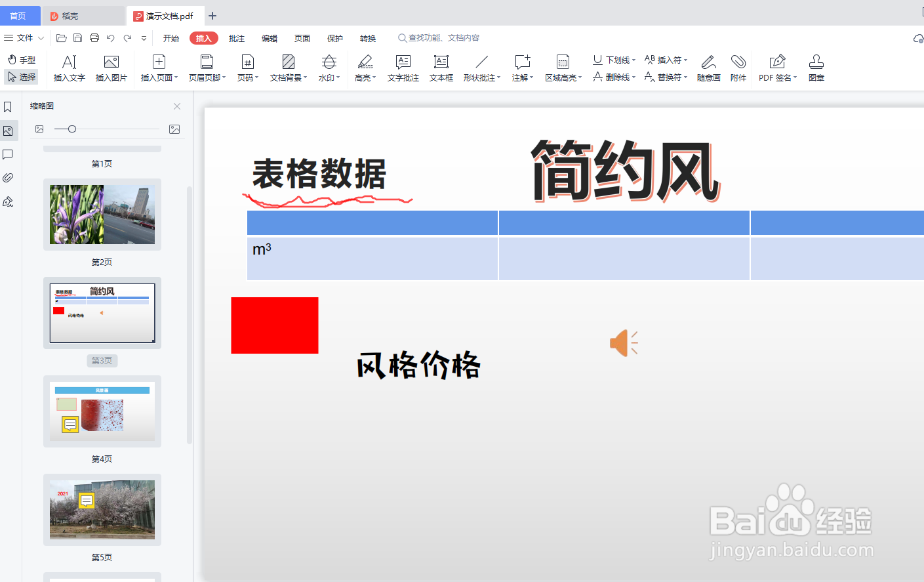This screenshot has width=924, height=582.
Task: Select page 4 thumbnail with yellow note
Action: click(102, 411)
